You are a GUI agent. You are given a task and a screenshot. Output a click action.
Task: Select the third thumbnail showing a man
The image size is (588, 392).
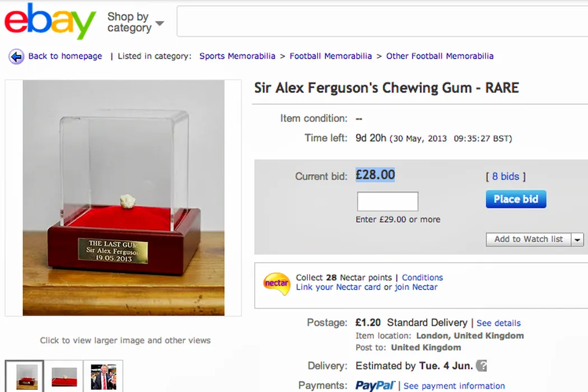click(x=104, y=376)
